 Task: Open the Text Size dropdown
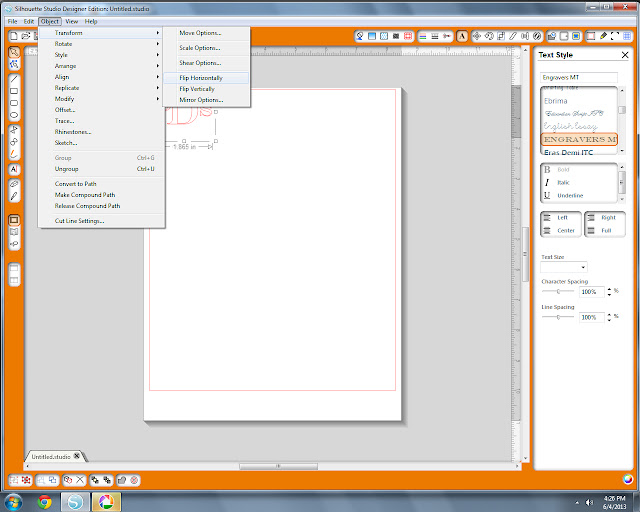tap(563, 267)
